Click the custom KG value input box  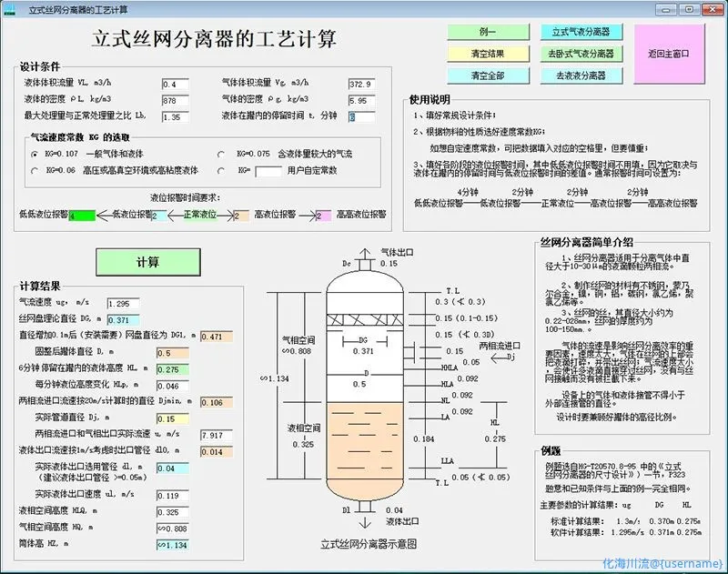268,171
